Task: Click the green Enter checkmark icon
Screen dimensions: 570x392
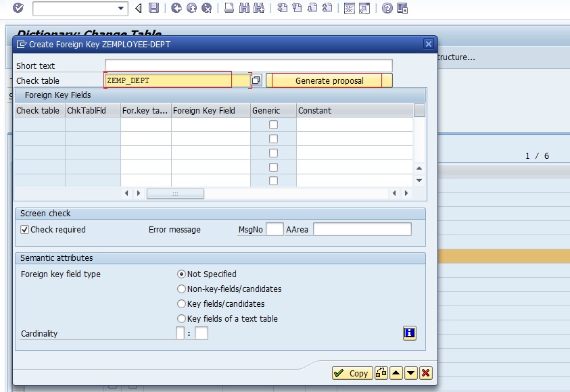Action: [x=18, y=9]
